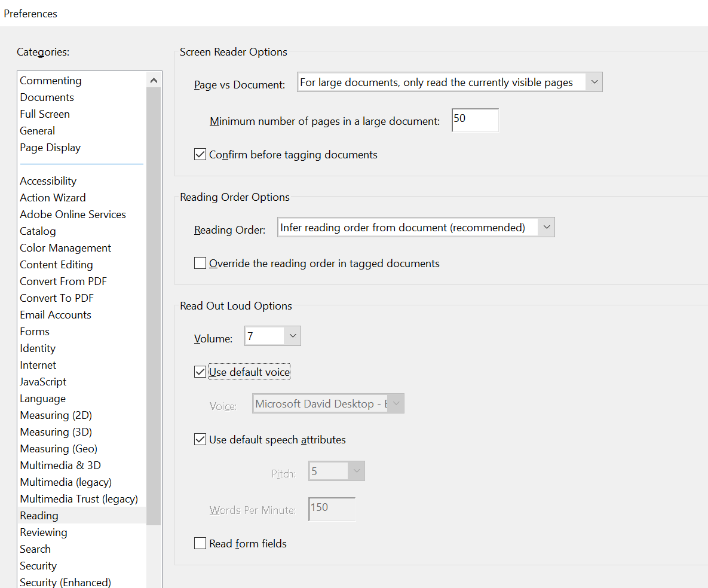Expand the Volume dropdown

coord(292,335)
